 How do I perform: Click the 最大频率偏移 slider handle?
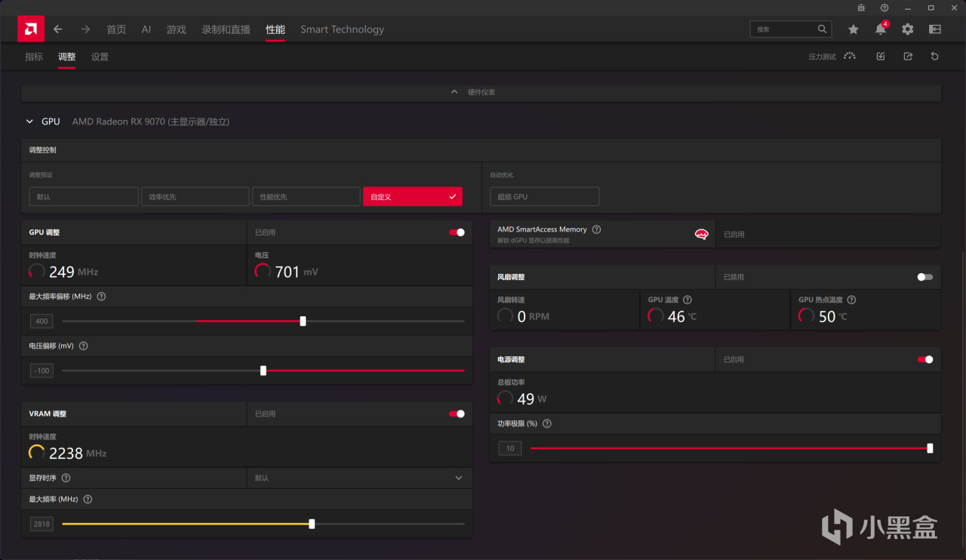click(x=303, y=321)
